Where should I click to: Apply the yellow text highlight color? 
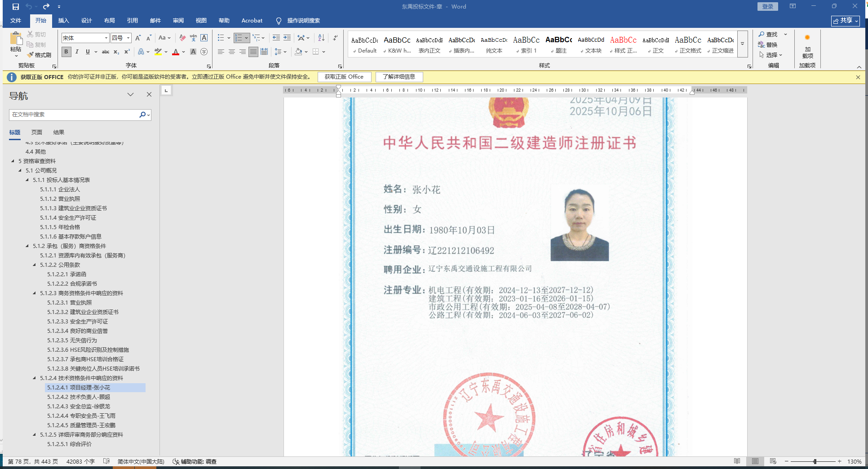(158, 52)
